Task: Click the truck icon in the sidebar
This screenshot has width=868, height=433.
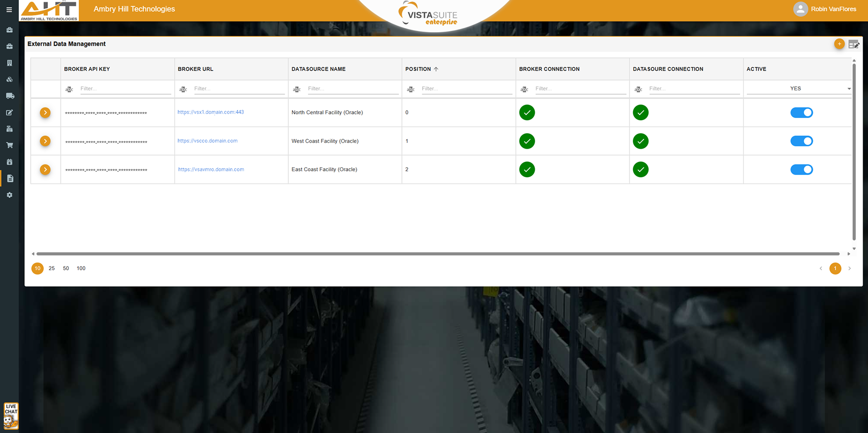Action: pos(9,96)
